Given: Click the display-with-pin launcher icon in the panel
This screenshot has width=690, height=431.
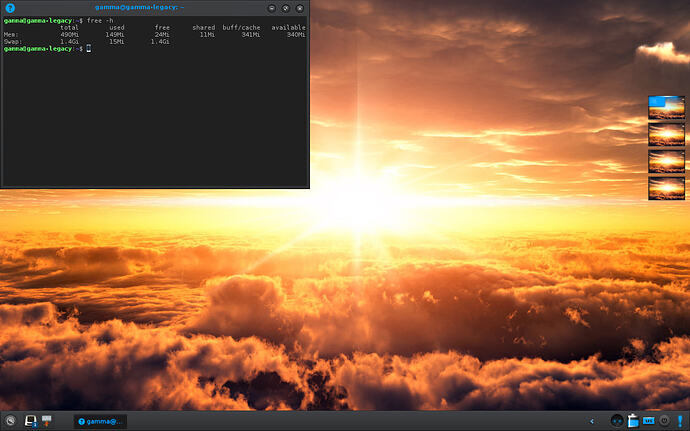Looking at the screenshot, I should [47, 421].
